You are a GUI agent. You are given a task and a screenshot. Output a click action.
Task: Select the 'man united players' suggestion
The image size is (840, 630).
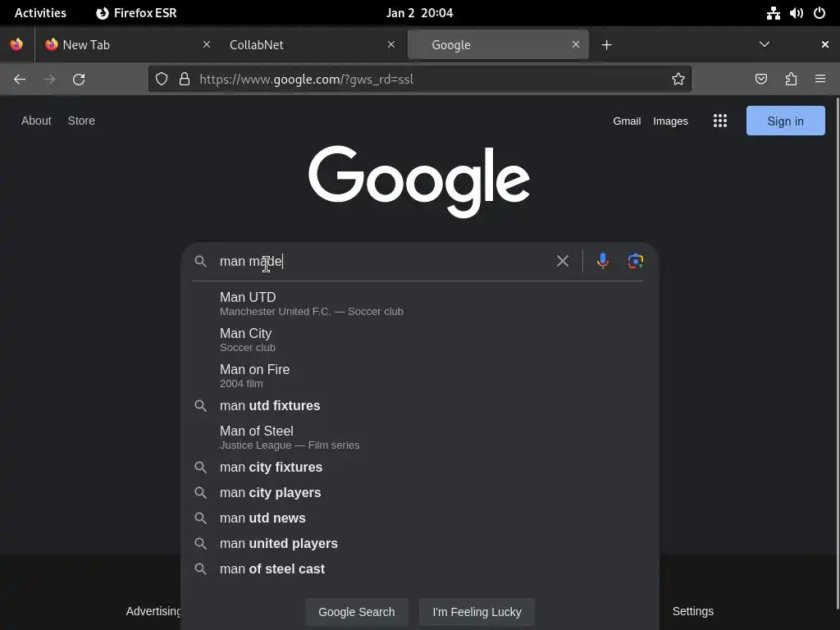pyautogui.click(x=418, y=543)
